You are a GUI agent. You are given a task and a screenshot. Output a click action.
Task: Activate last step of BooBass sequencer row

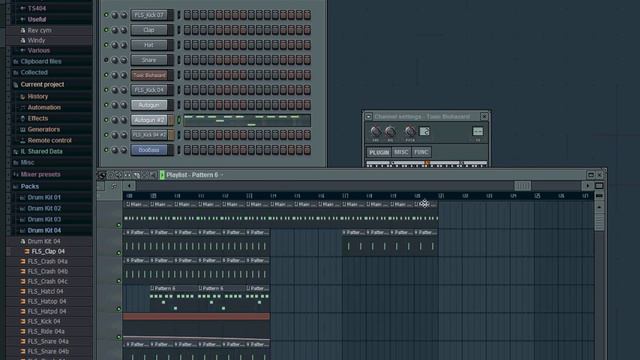tap(307, 150)
